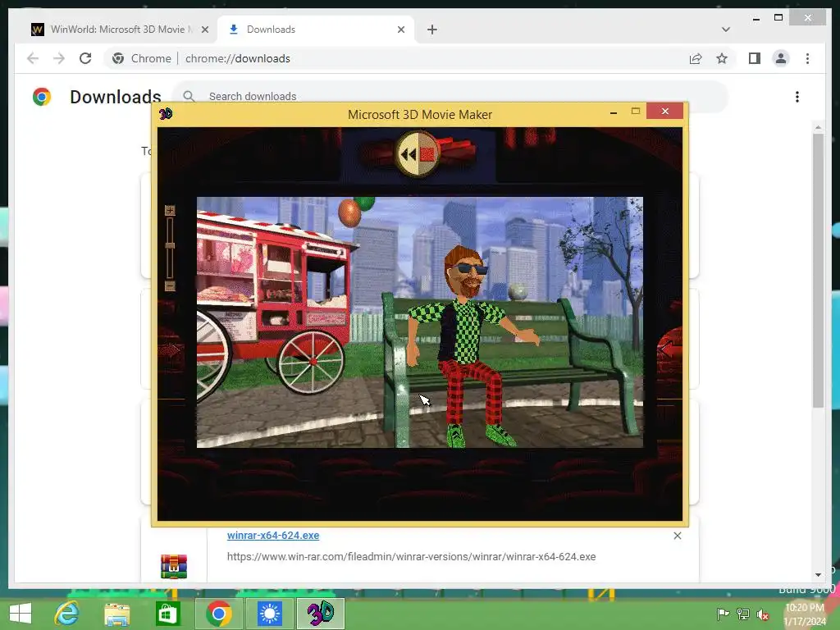Bookmark this page with the star icon
Viewport: 840px width, 630px height.
tap(722, 58)
